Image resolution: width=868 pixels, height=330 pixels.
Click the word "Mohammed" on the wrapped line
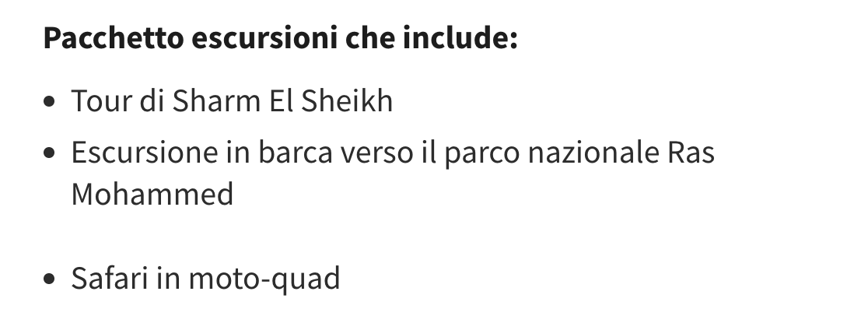pyautogui.click(x=152, y=194)
